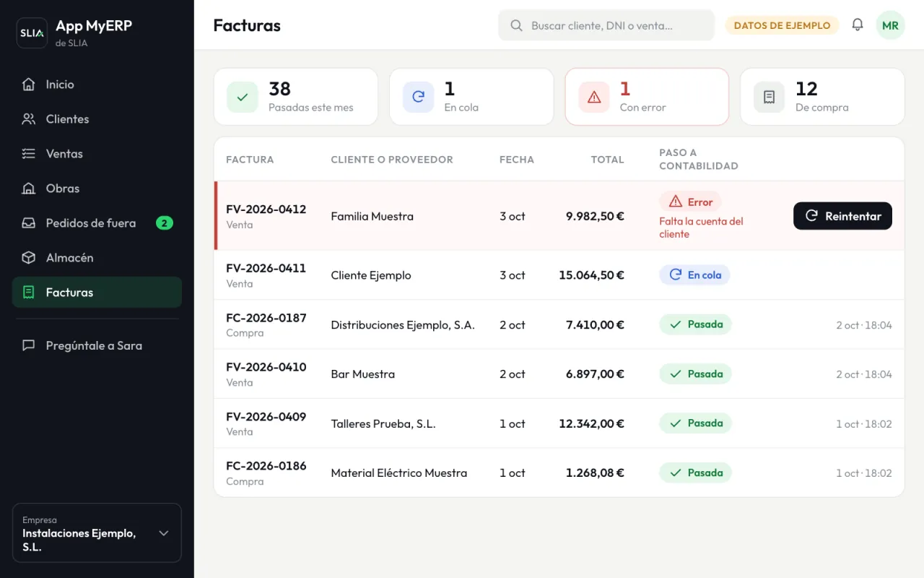Image resolution: width=924 pixels, height=578 pixels.
Task: Select invoice FV-2026-0409
Action: point(266,417)
